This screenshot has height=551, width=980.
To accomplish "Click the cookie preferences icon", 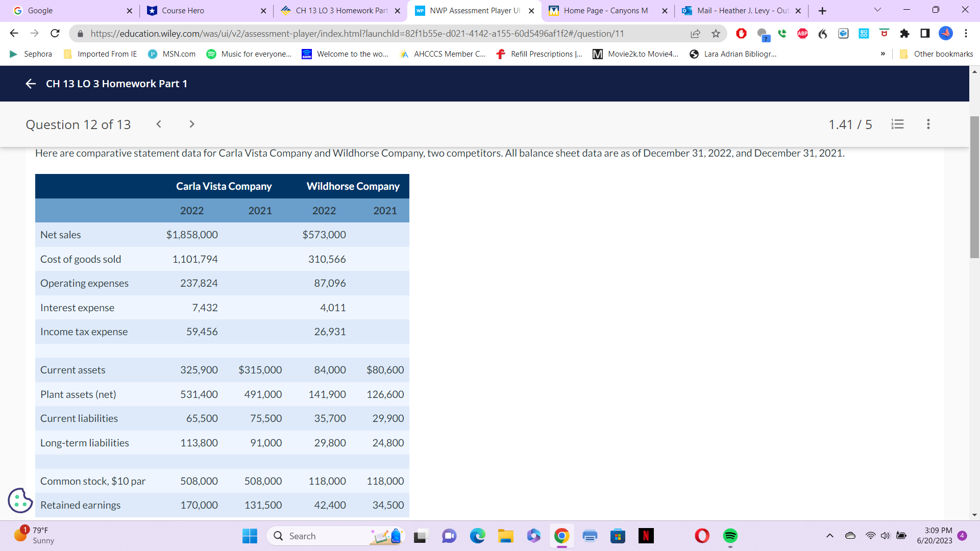I will coord(20,500).
